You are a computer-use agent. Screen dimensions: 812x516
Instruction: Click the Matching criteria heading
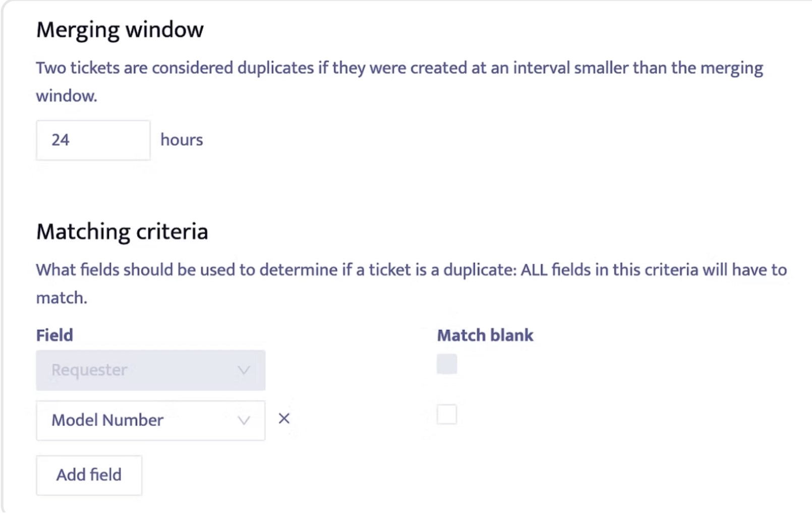tap(122, 232)
